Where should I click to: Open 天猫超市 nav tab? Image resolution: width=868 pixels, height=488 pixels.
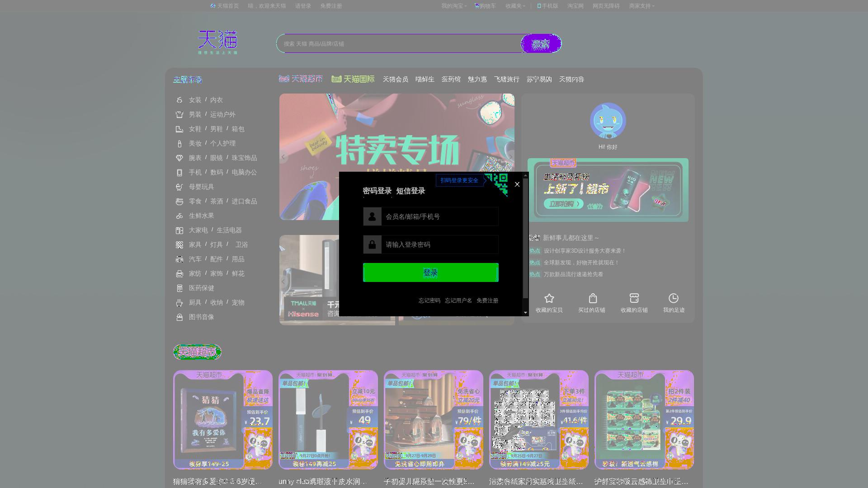tap(301, 79)
